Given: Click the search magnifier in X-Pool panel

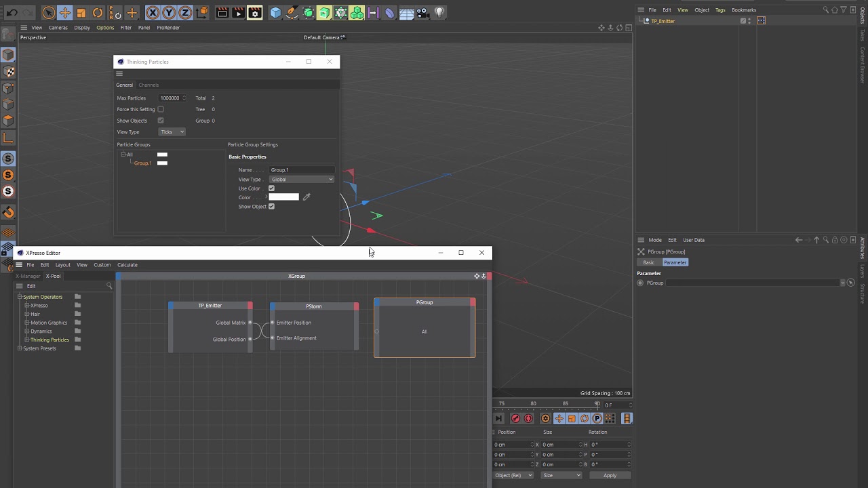Looking at the screenshot, I should click(109, 286).
